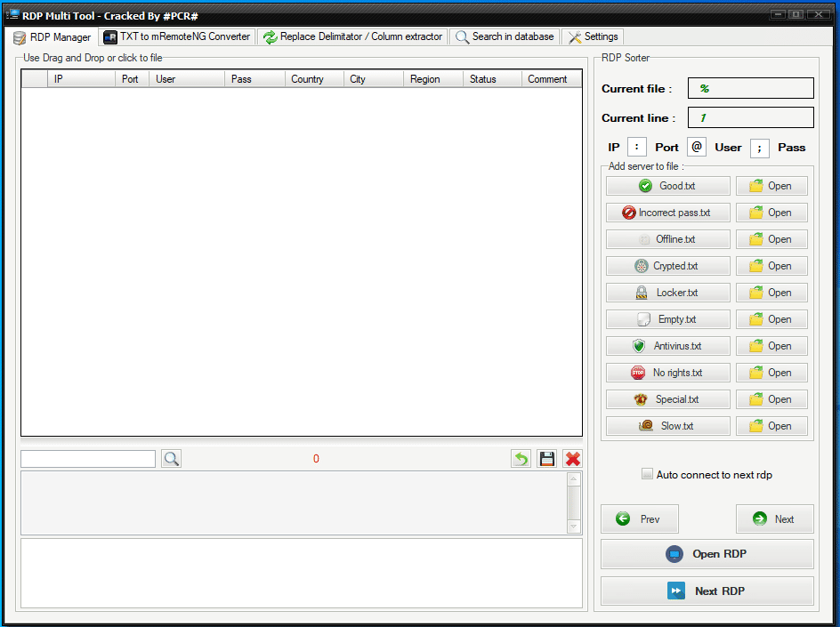Click the red 0 counter label
The image size is (840, 627).
pyautogui.click(x=316, y=459)
